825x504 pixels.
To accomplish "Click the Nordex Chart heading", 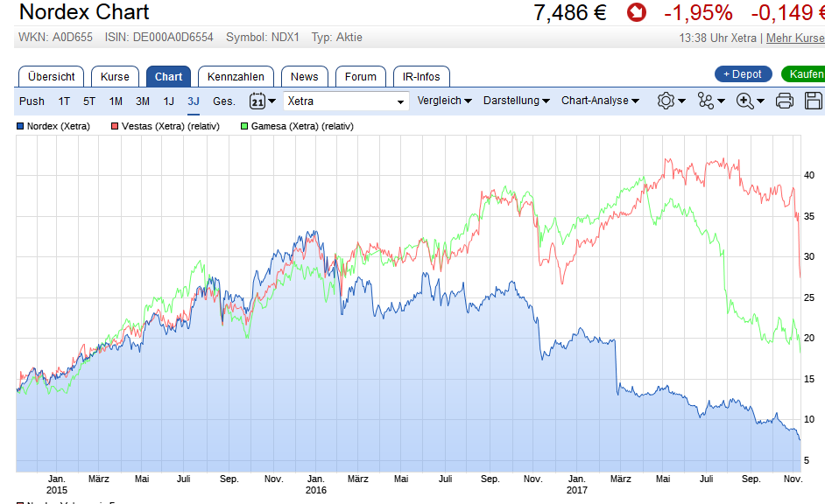I will [x=84, y=11].
